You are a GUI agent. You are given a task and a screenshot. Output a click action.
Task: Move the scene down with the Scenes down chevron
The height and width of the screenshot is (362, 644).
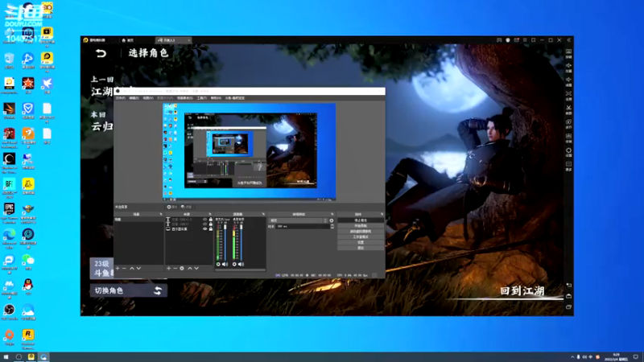[x=138, y=269]
